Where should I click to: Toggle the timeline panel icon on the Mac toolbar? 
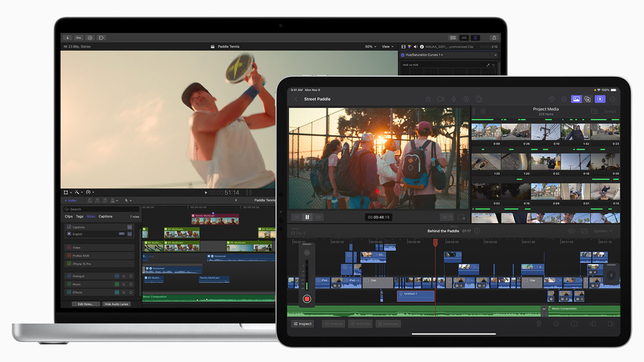click(464, 38)
